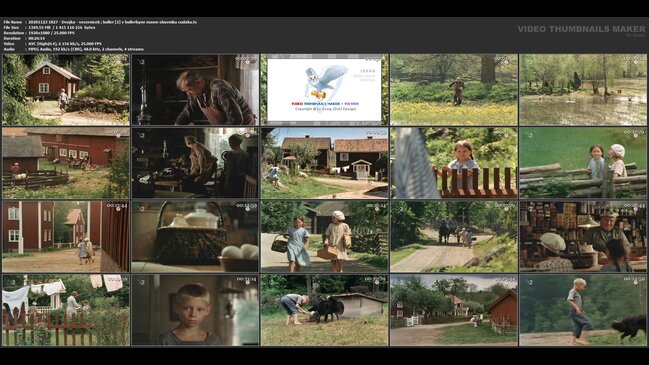The image size is (649, 365).
Task: Open frame of old man in plaid shirt
Action: click(195, 89)
